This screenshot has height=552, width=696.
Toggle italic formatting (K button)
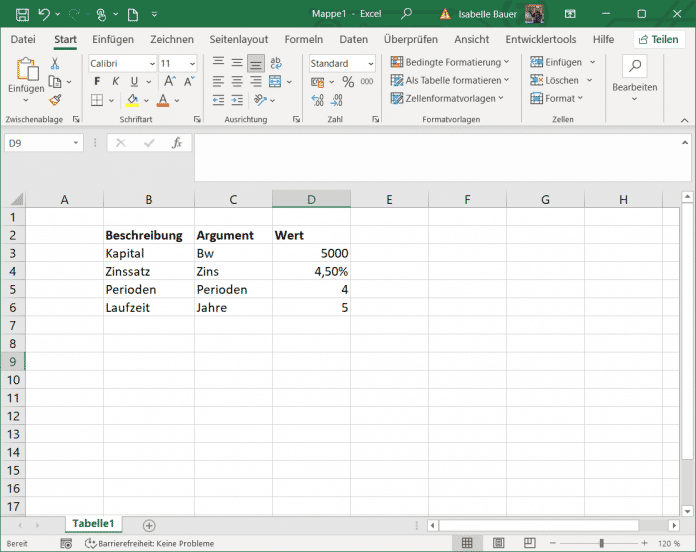point(115,82)
